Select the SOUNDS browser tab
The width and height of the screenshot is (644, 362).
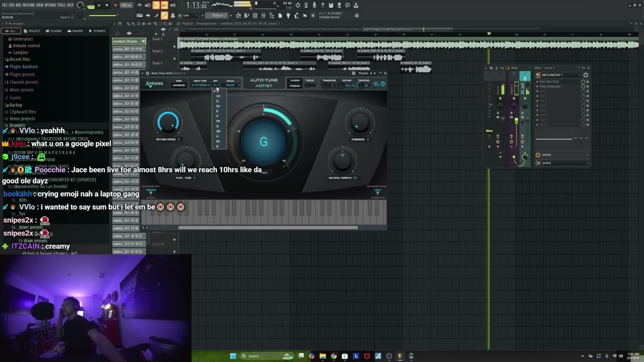[x=75, y=31]
